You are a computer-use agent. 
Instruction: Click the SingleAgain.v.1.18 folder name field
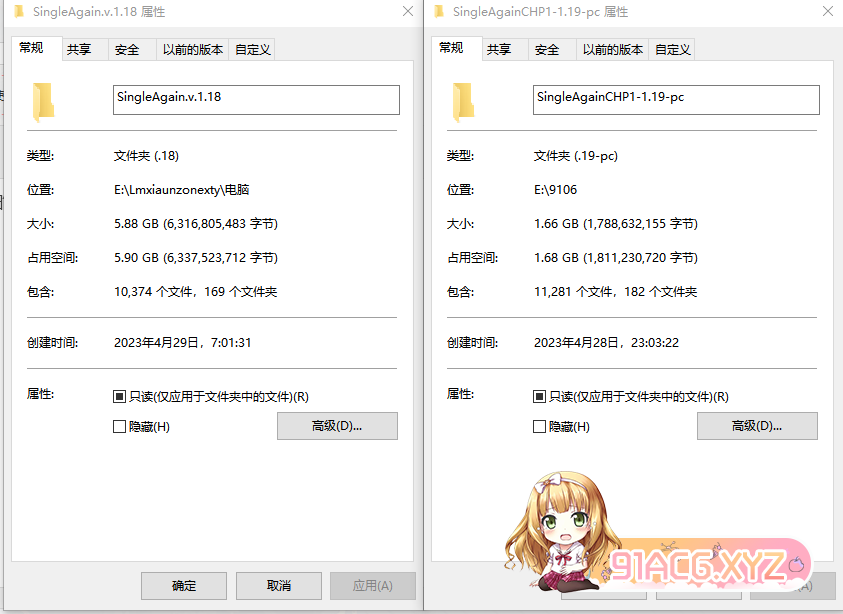(x=256, y=99)
